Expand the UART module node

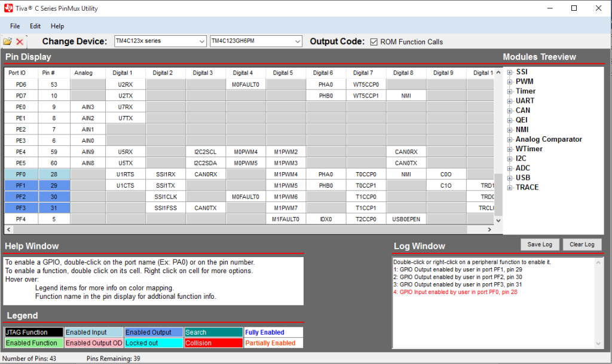click(x=510, y=101)
